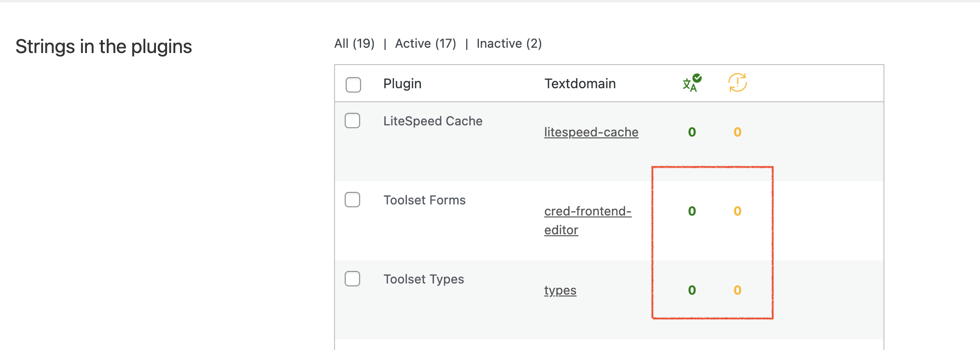The image size is (980, 350).
Task: Filter by Active (17) plugins
Action: [x=425, y=43]
